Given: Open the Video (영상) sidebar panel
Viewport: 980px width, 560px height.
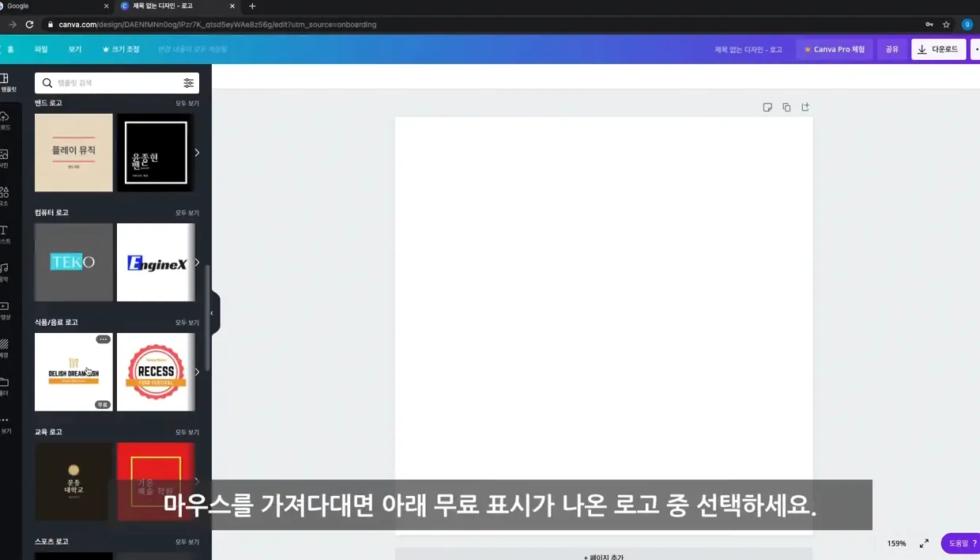Looking at the screenshot, I should [4, 311].
